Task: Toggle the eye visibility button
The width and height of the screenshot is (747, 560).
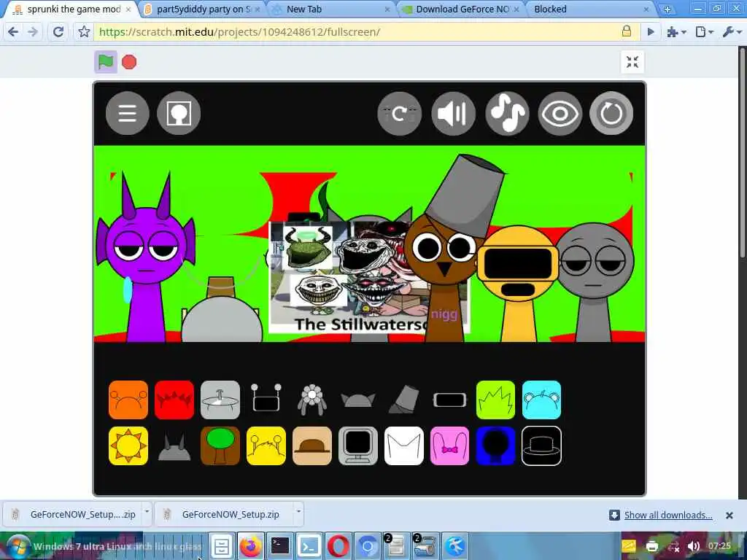Action: point(560,113)
